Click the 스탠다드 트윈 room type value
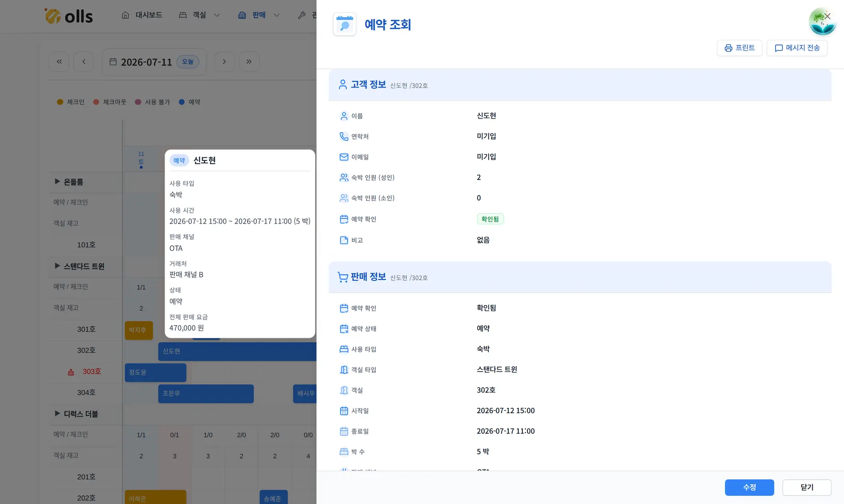844x504 pixels. coord(497,369)
